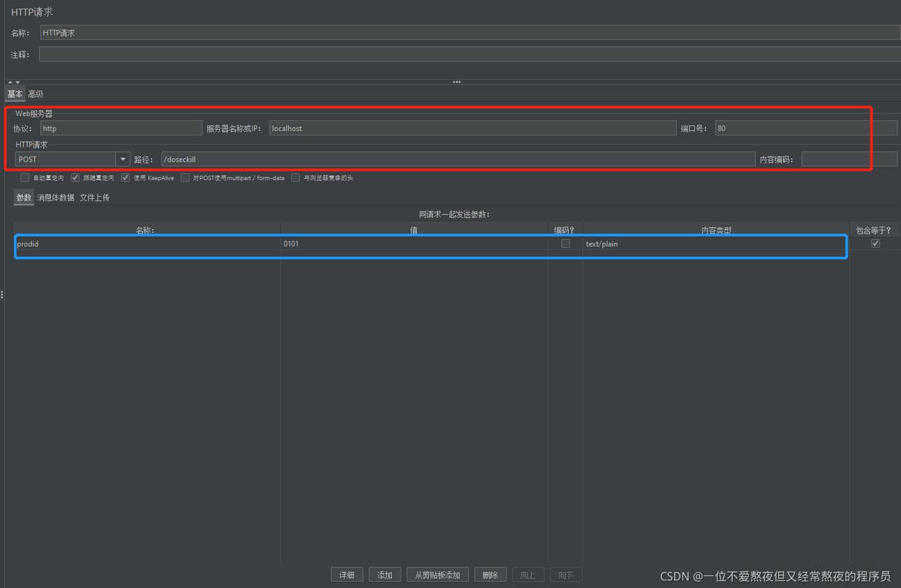Click the server name field showing localhost
Viewport: 901px width, 588px height.
(473, 129)
